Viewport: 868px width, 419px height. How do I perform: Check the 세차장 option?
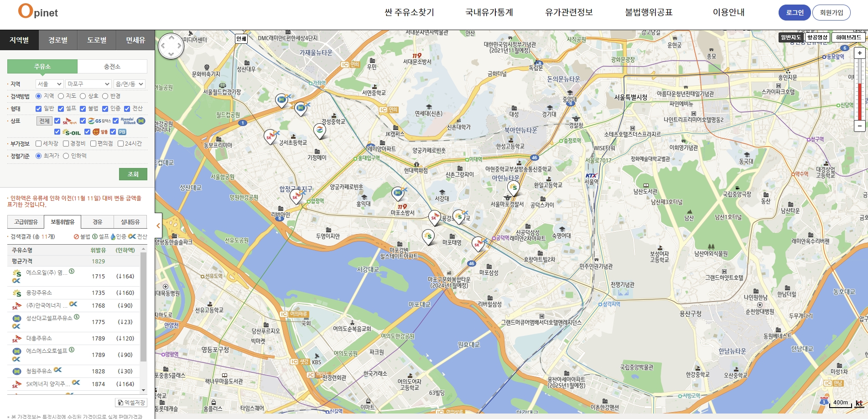tap(38, 144)
